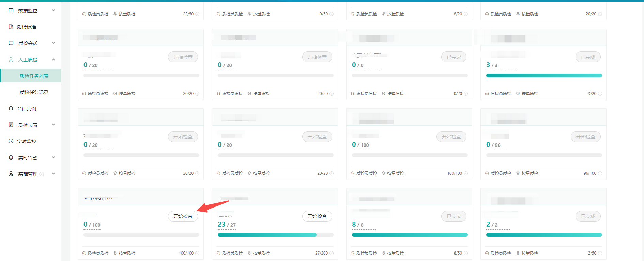Click full progress bar of the 2 / 2 card
This screenshot has width=644, height=261.
(x=544, y=235)
